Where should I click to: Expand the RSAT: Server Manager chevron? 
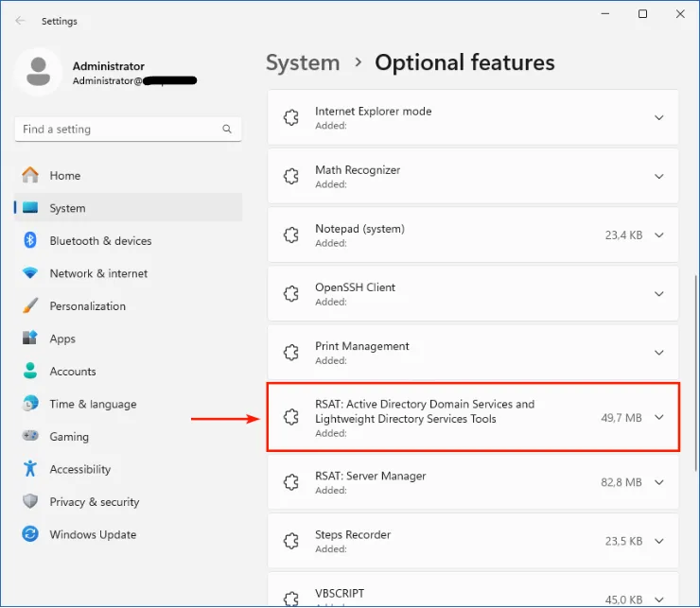tap(659, 483)
